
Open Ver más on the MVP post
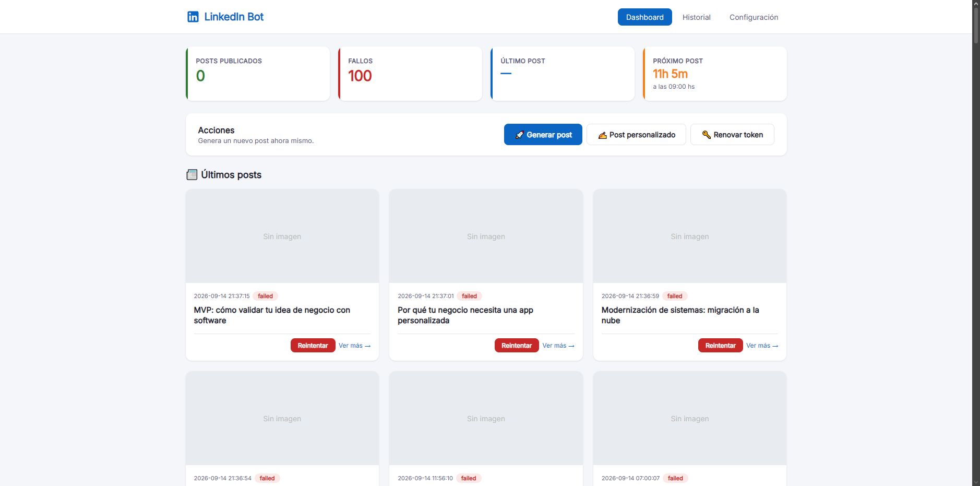pos(354,346)
